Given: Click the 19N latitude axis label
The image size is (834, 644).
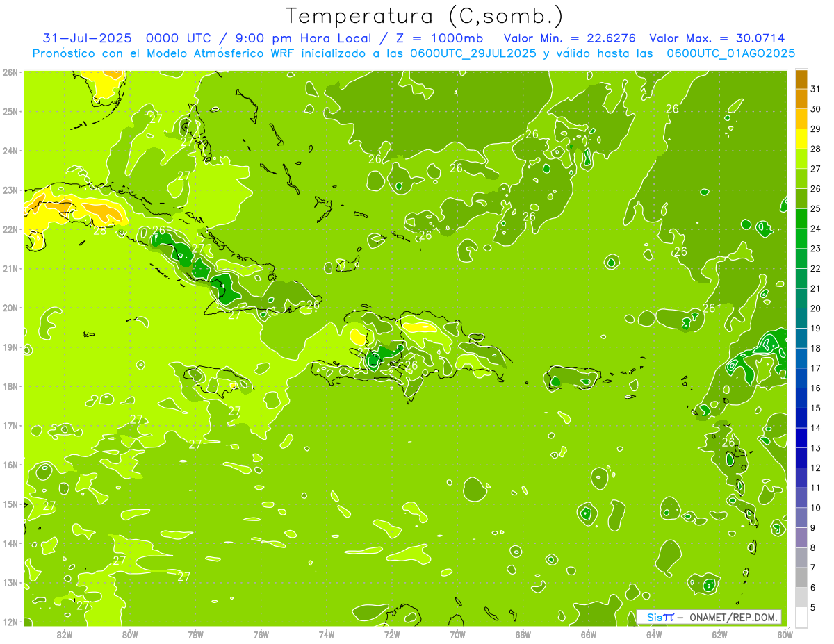Looking at the screenshot, I should pyautogui.click(x=10, y=347).
